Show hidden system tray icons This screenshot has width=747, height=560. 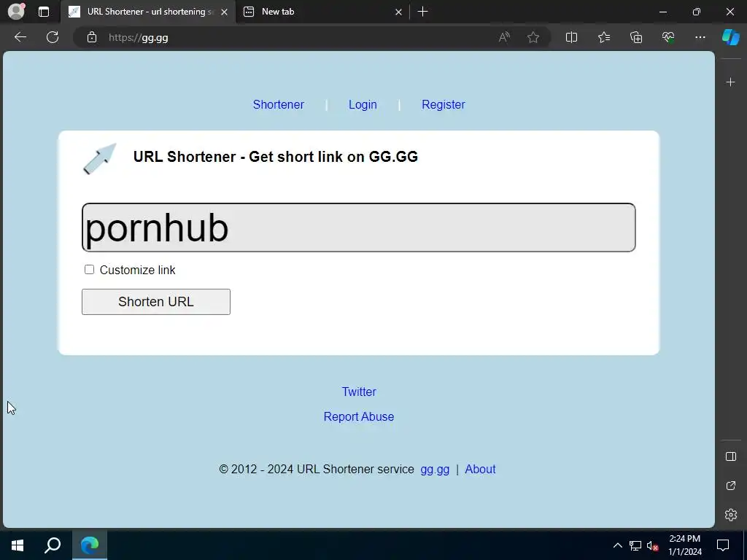617,545
